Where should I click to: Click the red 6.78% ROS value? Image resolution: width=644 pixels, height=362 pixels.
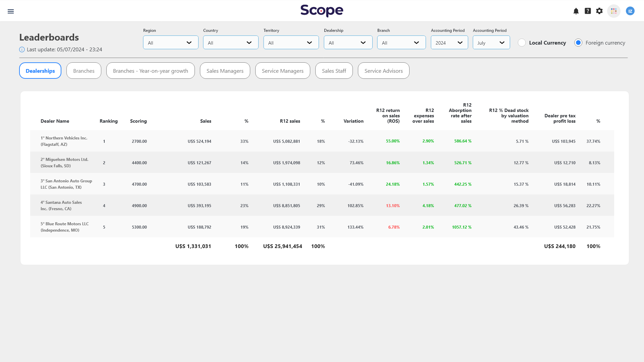tap(394, 227)
